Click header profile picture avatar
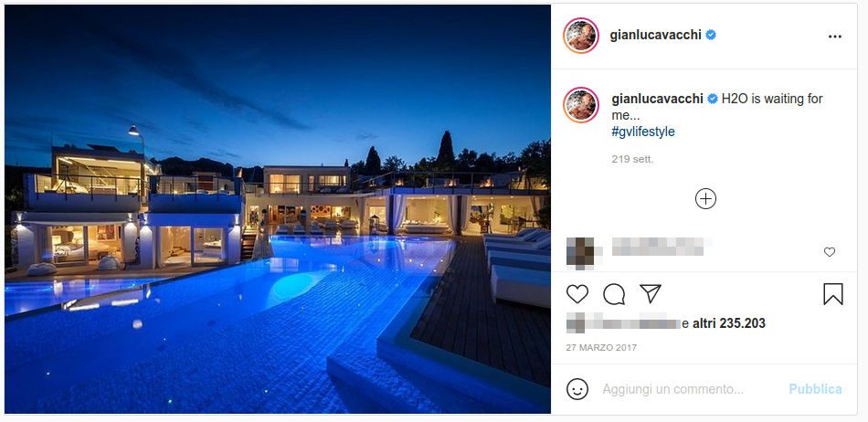 [581, 36]
